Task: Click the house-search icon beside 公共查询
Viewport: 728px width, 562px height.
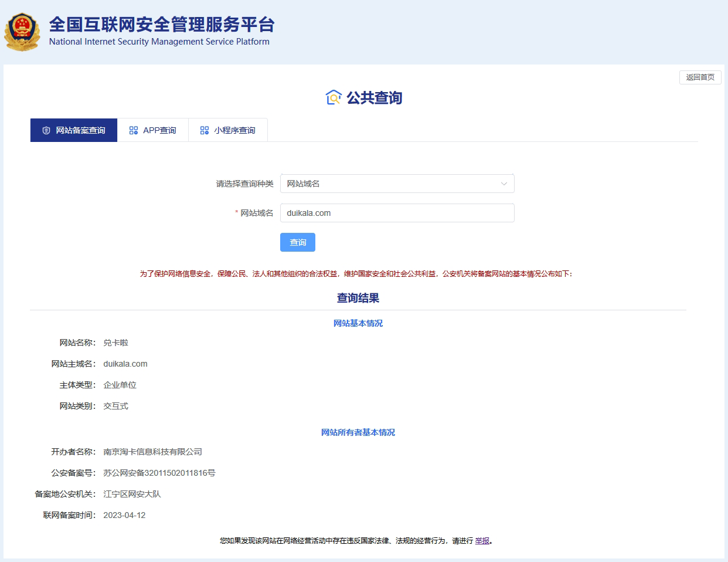Action: (x=334, y=97)
